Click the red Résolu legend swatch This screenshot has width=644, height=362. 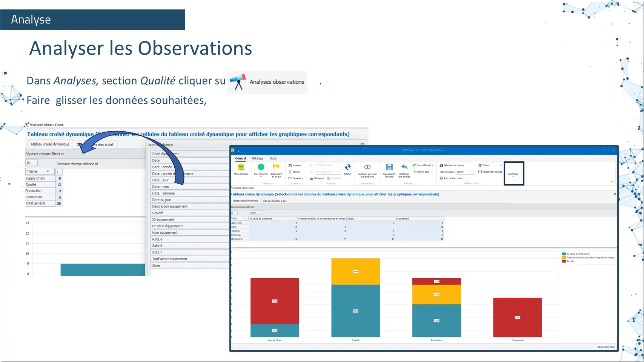(564, 261)
